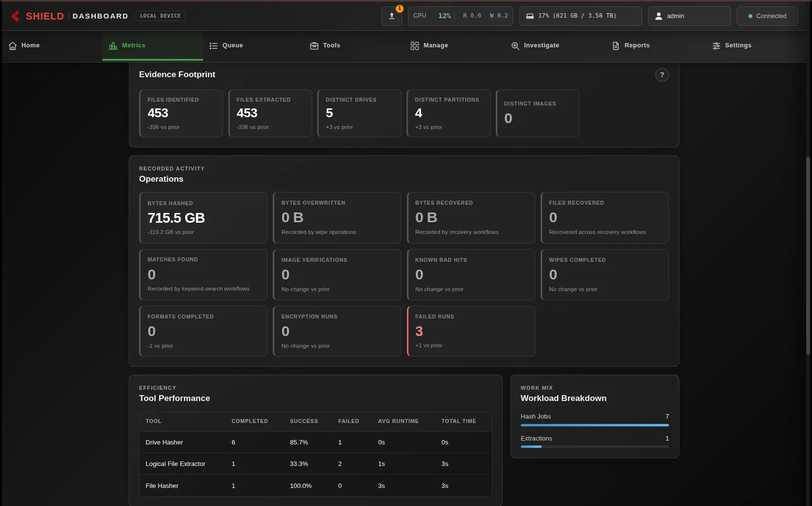Open Evidence Footprint help question mark

(x=662, y=75)
